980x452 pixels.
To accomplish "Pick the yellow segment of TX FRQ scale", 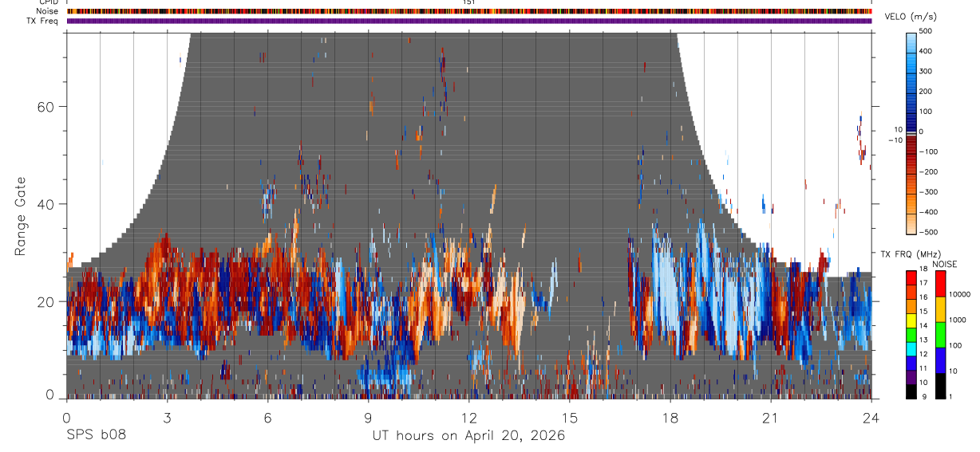I will point(911,320).
